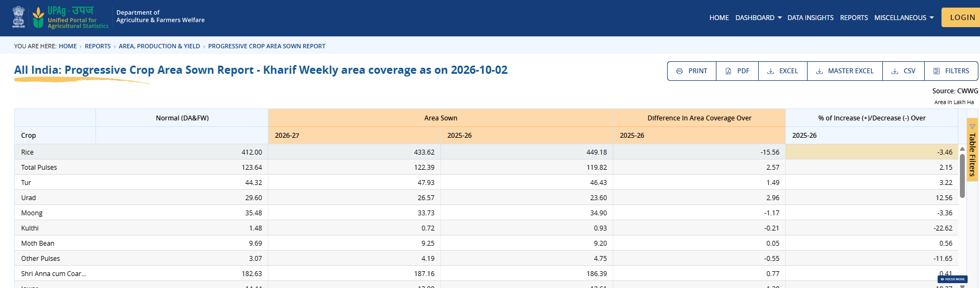Screen dimensions: 980x288
Task: Click Rice normal area value 412.00
Action: tap(252, 152)
